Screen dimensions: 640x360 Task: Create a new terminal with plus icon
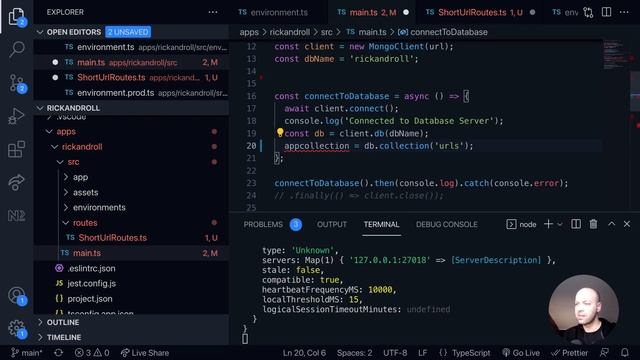[x=548, y=224]
